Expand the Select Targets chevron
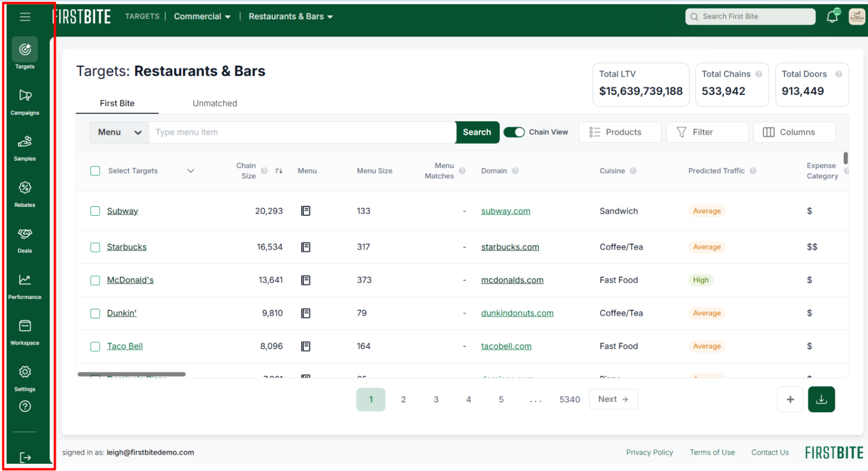868x471 pixels. click(191, 171)
